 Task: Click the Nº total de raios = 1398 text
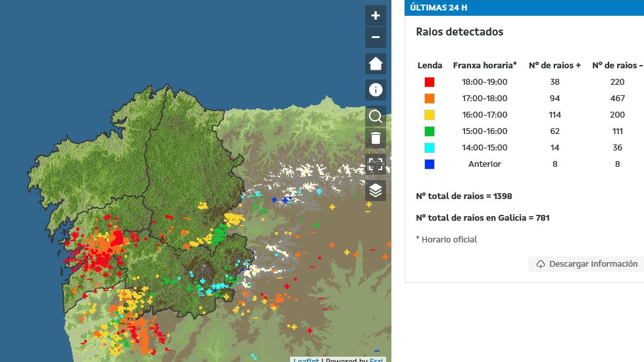(x=464, y=196)
